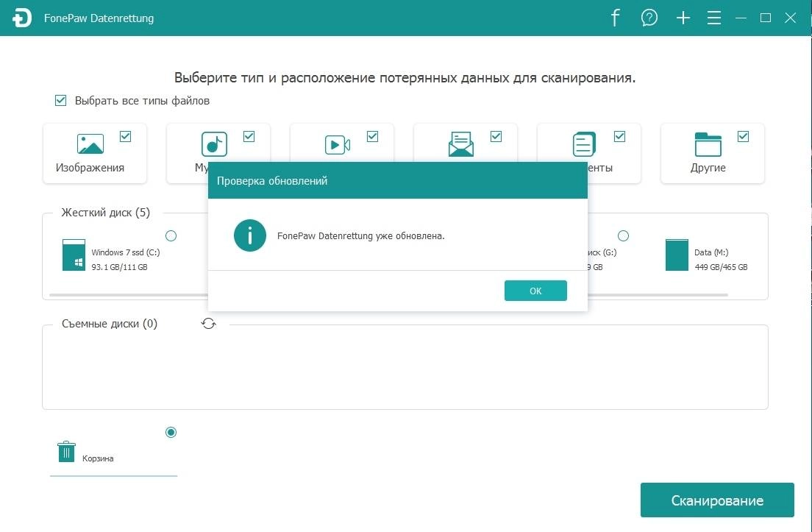Screen dimensions: 812x532
Task: Open the hamburger menu icon
Action: click(x=714, y=18)
